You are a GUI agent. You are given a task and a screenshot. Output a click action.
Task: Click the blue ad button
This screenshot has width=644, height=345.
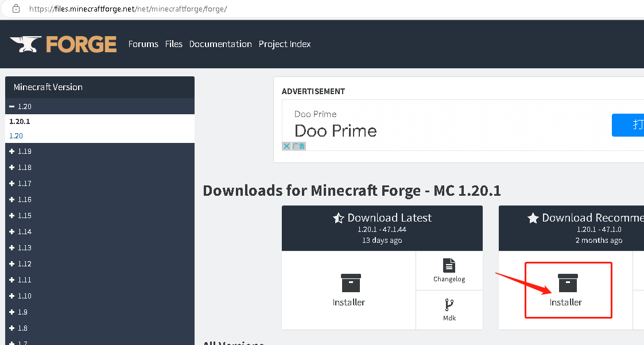click(x=628, y=125)
